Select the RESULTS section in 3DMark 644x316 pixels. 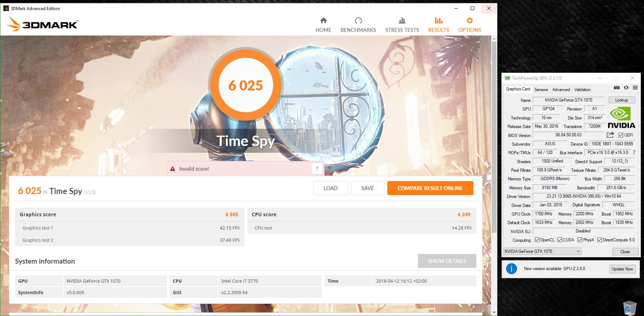coord(438,25)
